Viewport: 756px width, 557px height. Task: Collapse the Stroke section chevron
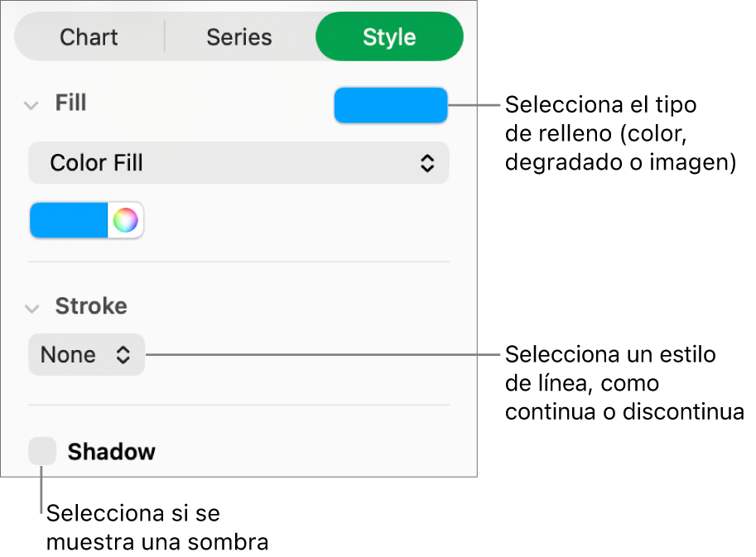click(x=31, y=308)
